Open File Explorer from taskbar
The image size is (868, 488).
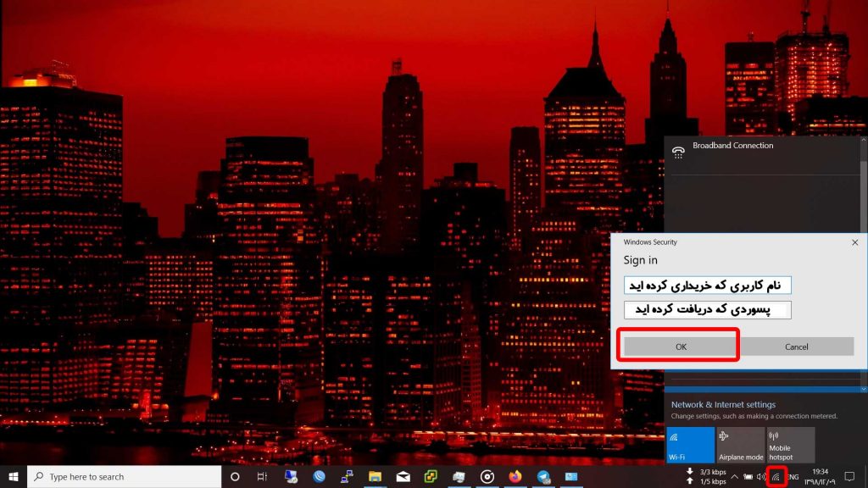(x=375, y=477)
